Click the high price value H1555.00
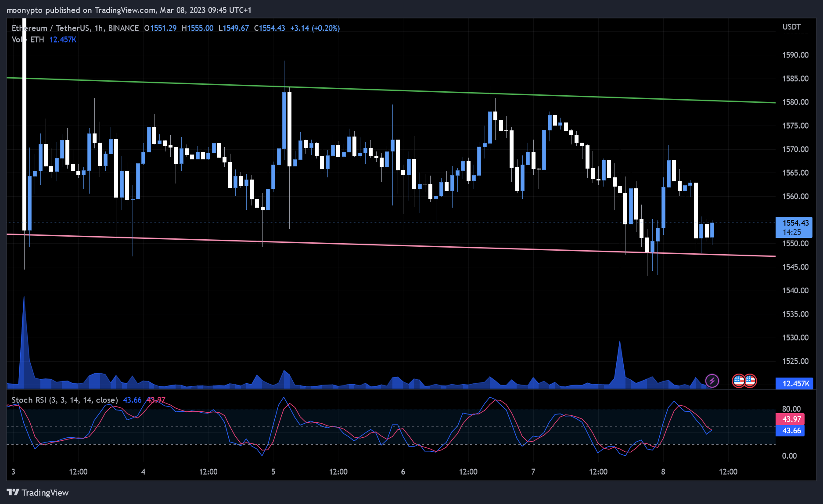This screenshot has height=504, width=823. point(198,28)
